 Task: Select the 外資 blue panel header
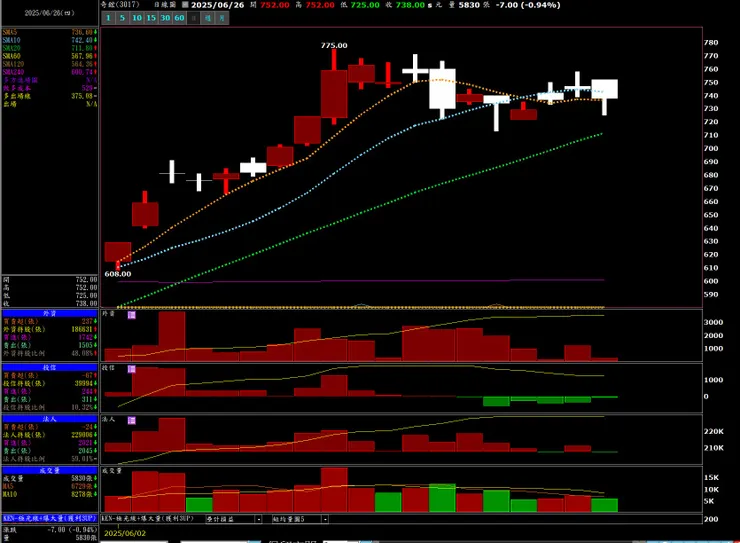tap(50, 313)
